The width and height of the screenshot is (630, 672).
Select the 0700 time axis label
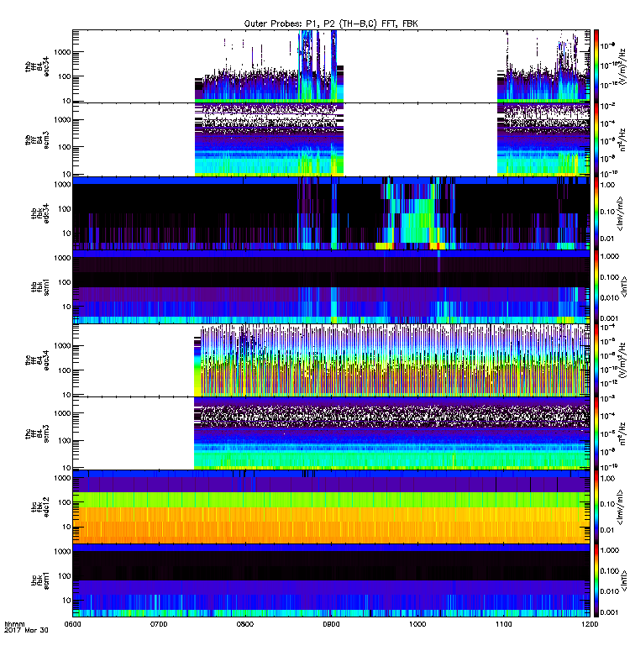point(159,624)
